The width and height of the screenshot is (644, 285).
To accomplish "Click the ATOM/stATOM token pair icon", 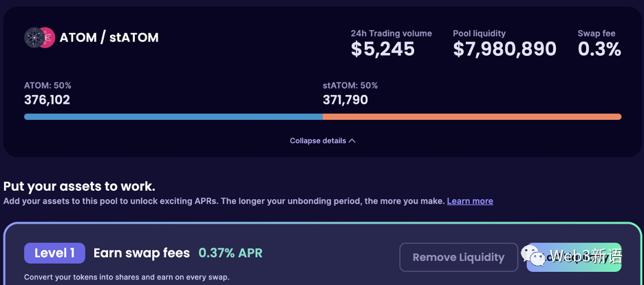I will tap(39, 37).
